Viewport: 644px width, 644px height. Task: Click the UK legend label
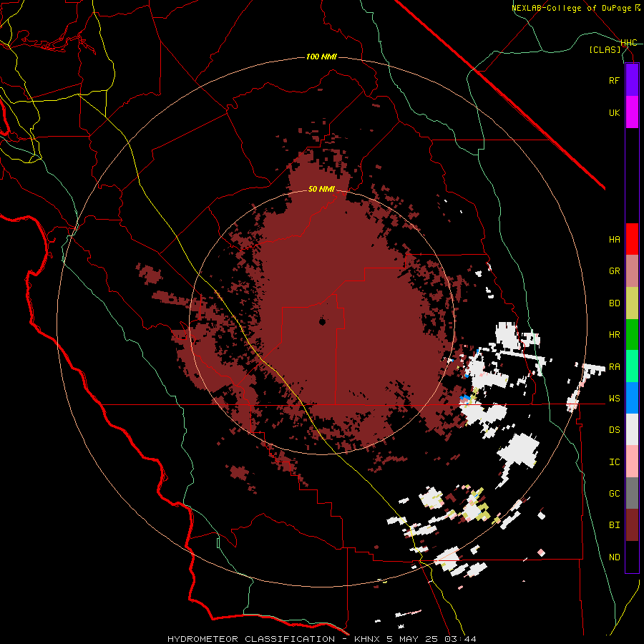614,112
